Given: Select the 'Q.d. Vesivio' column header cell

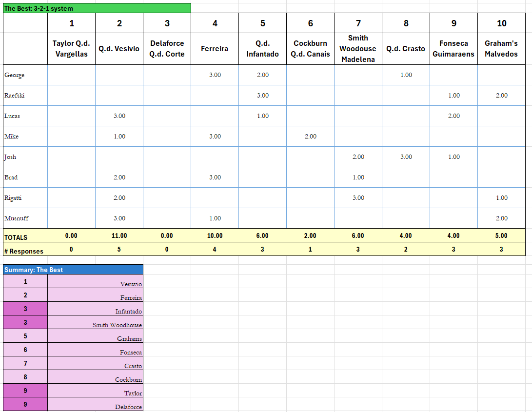Looking at the screenshot, I should point(118,49).
